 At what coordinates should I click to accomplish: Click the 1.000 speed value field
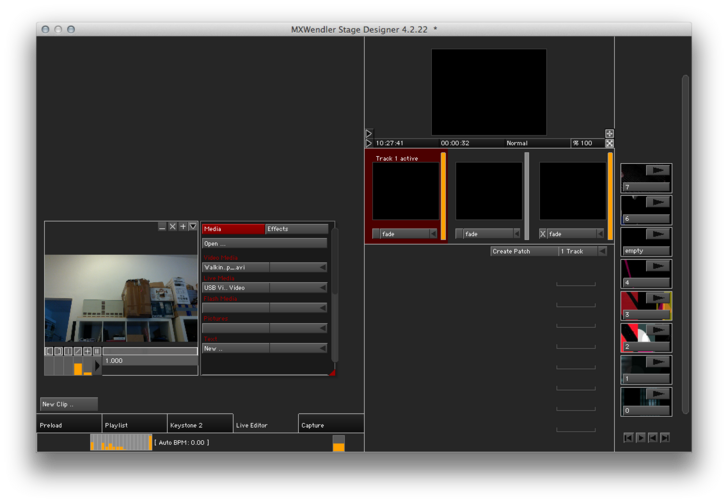pyautogui.click(x=150, y=361)
